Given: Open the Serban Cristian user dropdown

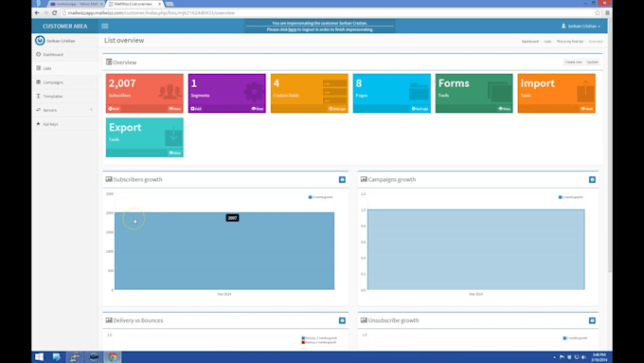Looking at the screenshot, I should [581, 26].
